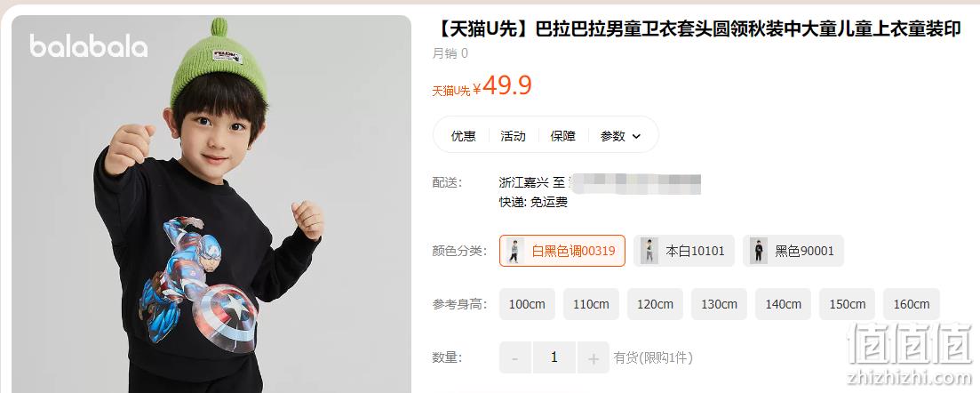Pick the 140cm height size
980x393 pixels.
783,304
